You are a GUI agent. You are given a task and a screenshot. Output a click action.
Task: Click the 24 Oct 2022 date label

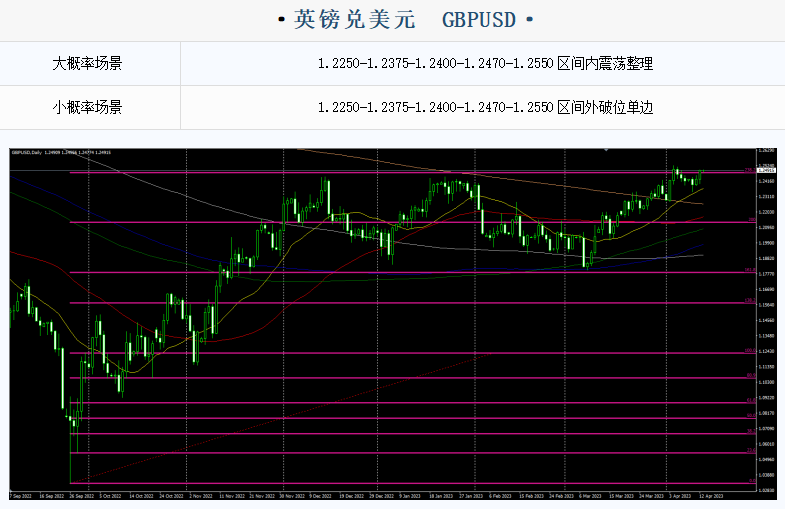[172, 496]
